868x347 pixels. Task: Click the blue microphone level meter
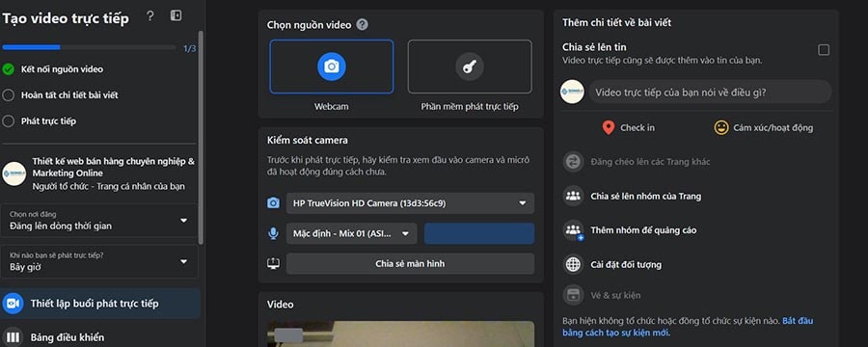tap(478, 233)
